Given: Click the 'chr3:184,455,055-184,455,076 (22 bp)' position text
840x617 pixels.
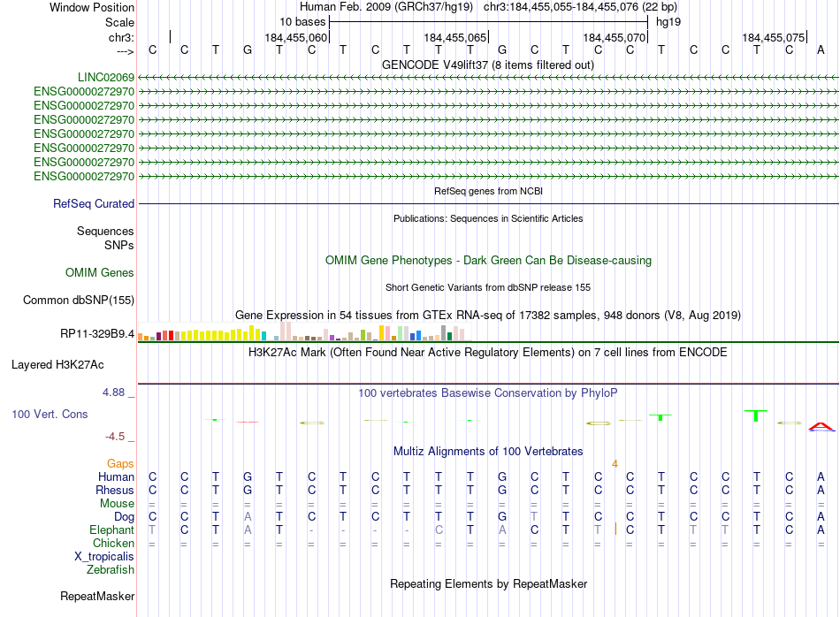Looking at the screenshot, I should [x=580, y=7].
